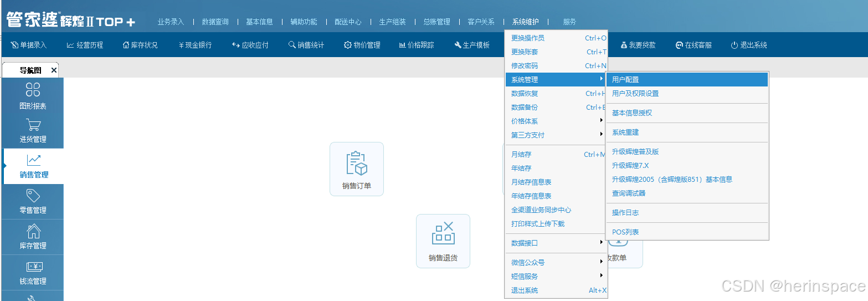The width and height of the screenshot is (868, 301).
Task: Choose 年结存 menu entry
Action: (x=556, y=168)
